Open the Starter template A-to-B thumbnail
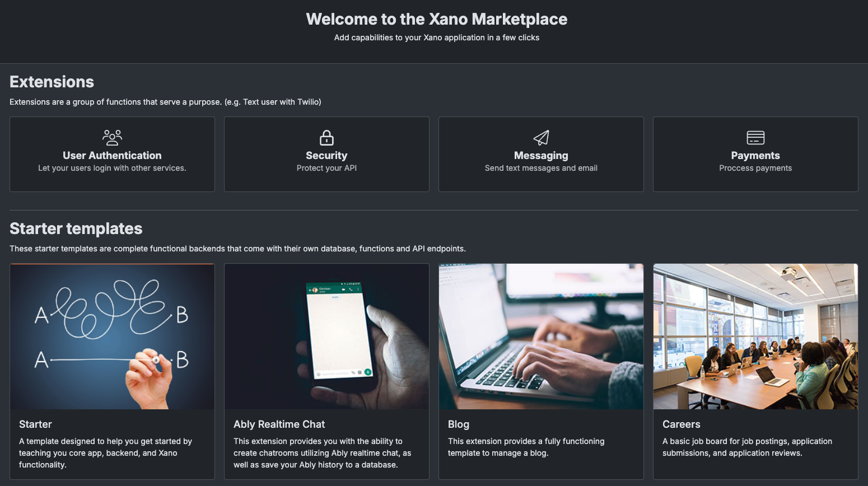This screenshot has width=868, height=486. click(112, 337)
